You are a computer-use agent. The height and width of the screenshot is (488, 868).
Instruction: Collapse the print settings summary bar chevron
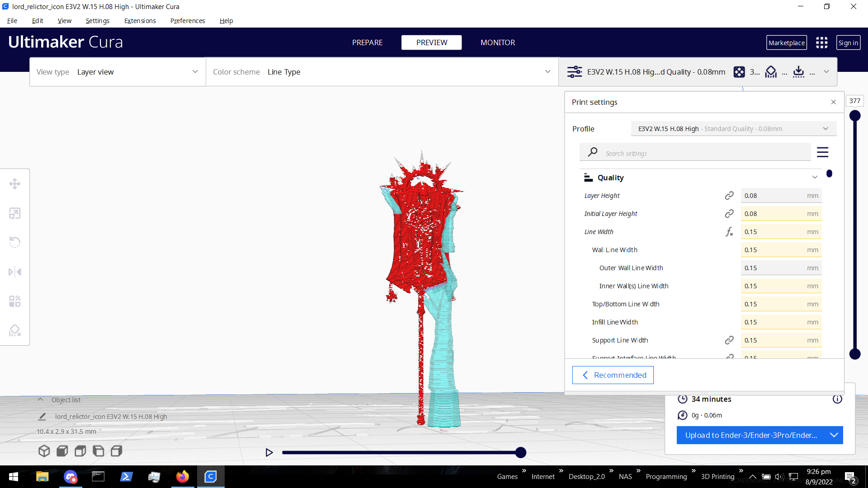click(x=826, y=72)
